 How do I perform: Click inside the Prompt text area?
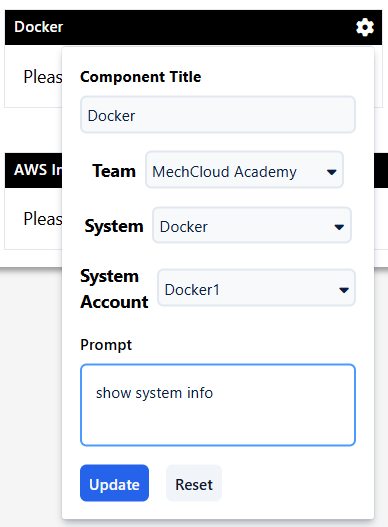[218, 405]
